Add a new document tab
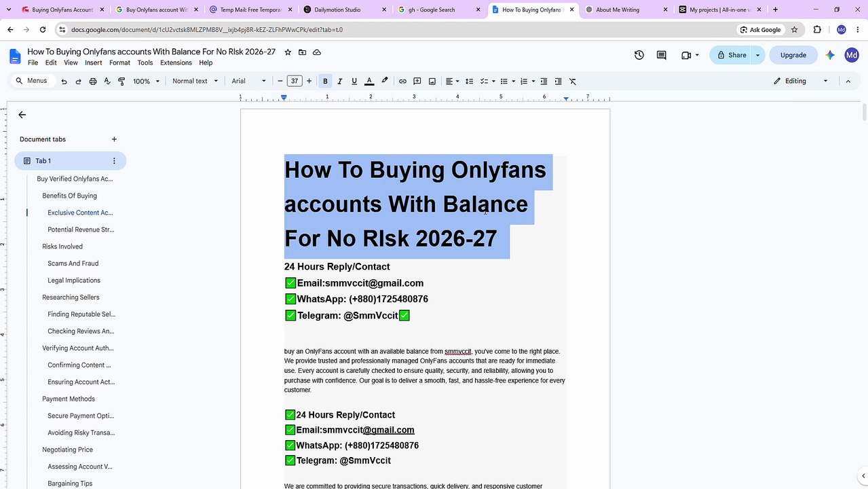This screenshot has height=489, width=868. coord(114,139)
